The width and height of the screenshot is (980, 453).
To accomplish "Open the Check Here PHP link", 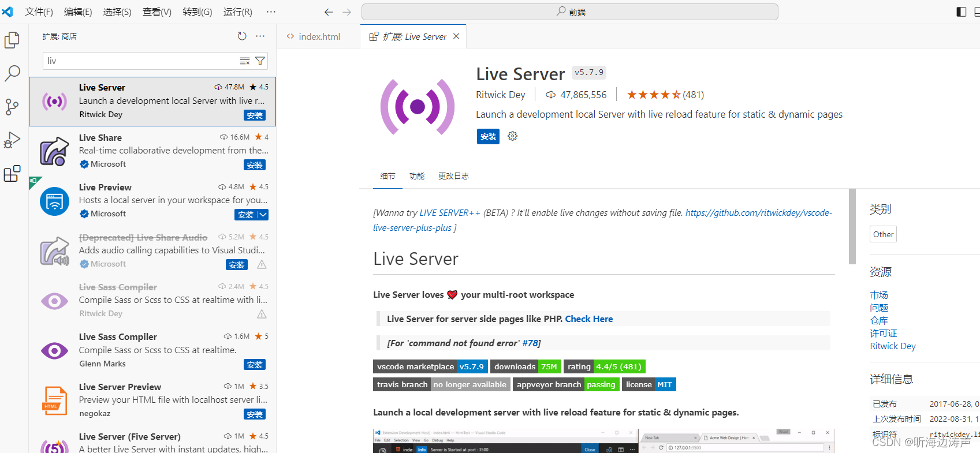I will 589,319.
